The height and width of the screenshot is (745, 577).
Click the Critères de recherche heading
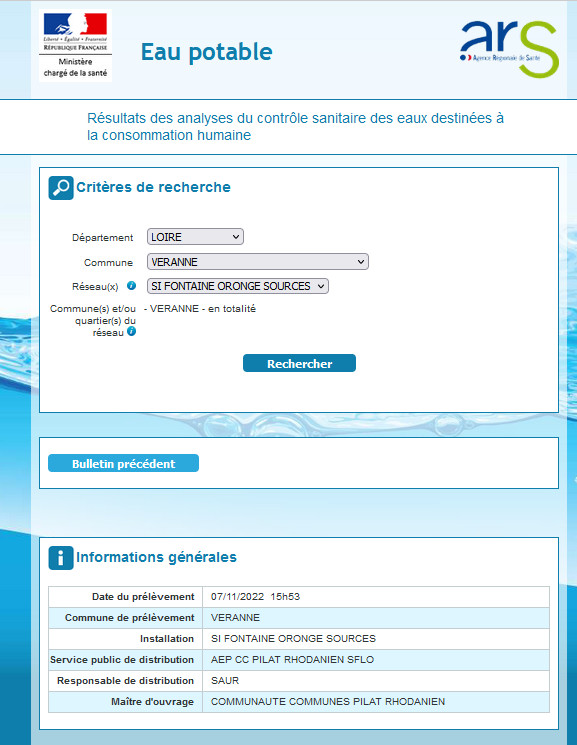(x=154, y=187)
